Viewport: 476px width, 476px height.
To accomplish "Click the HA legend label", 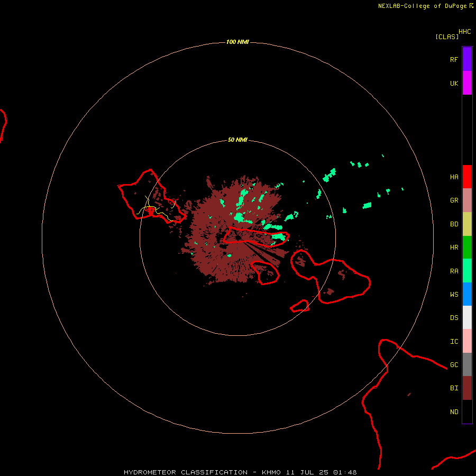I will click(454, 177).
